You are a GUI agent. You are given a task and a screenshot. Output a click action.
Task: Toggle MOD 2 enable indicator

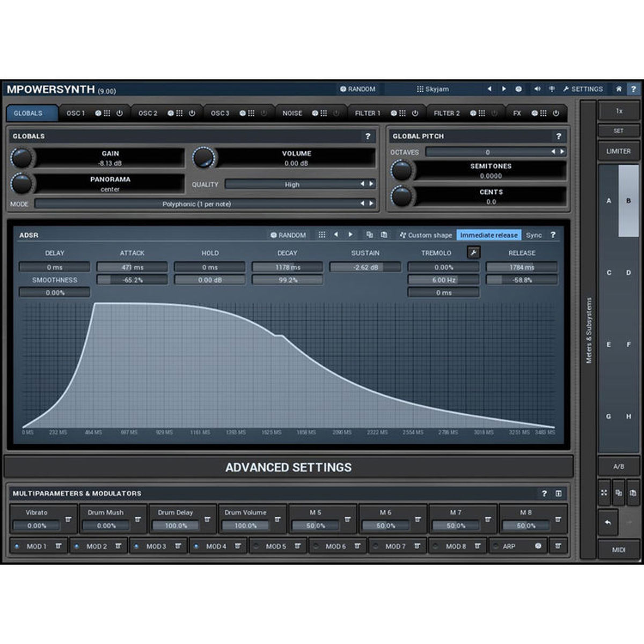click(76, 546)
